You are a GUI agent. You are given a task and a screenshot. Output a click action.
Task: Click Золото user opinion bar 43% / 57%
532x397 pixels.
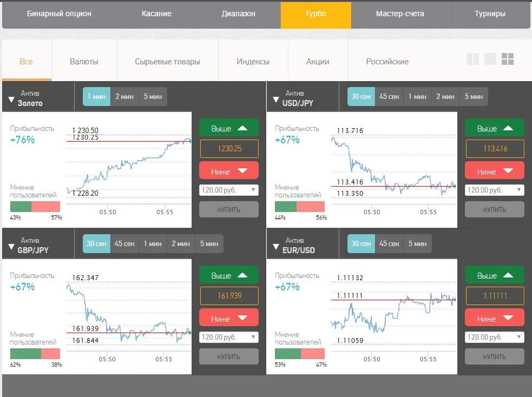pos(35,207)
